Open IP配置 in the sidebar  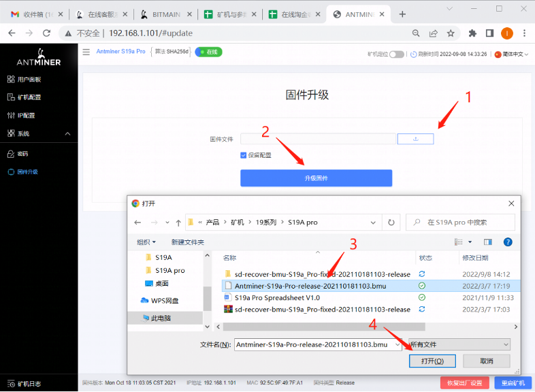click(x=21, y=115)
